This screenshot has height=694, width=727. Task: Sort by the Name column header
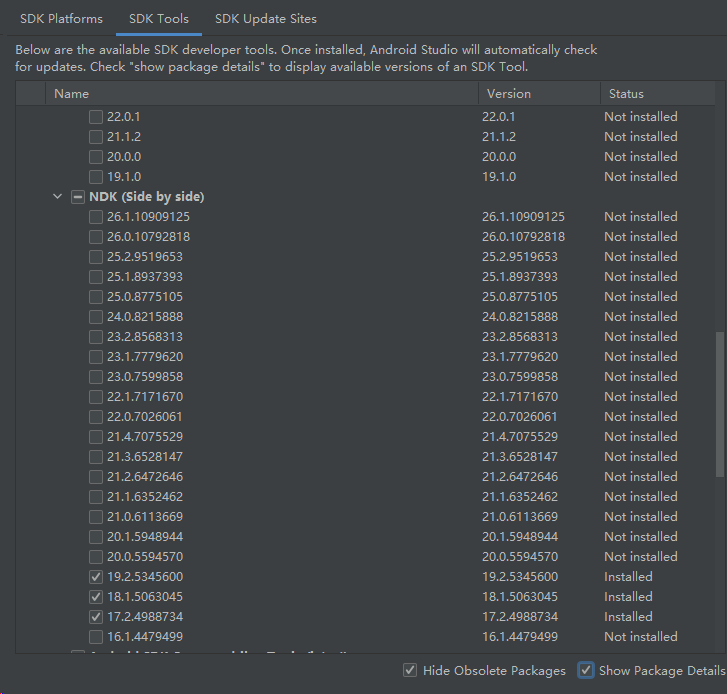[x=260, y=94]
